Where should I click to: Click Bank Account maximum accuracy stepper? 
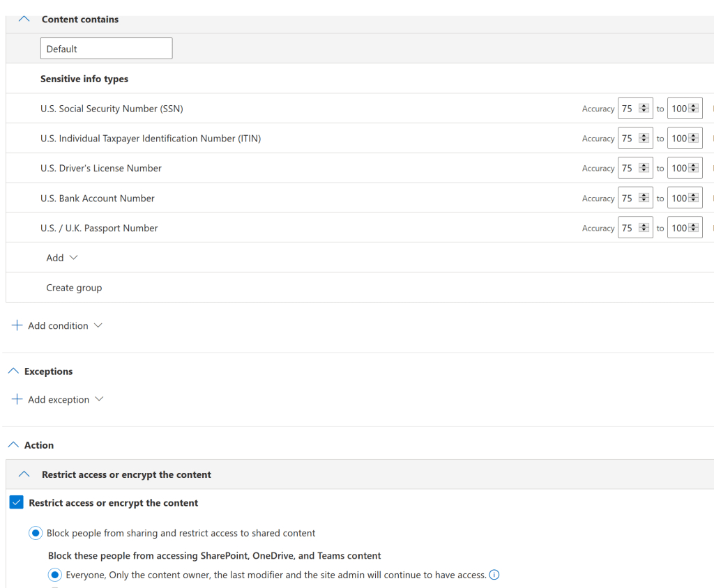(693, 199)
